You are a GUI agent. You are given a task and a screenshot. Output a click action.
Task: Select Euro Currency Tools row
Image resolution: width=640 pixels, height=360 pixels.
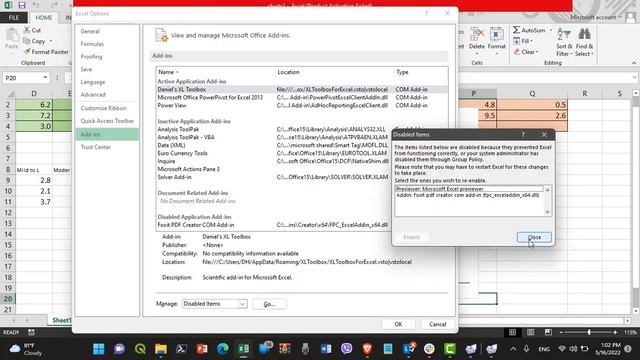(x=272, y=153)
